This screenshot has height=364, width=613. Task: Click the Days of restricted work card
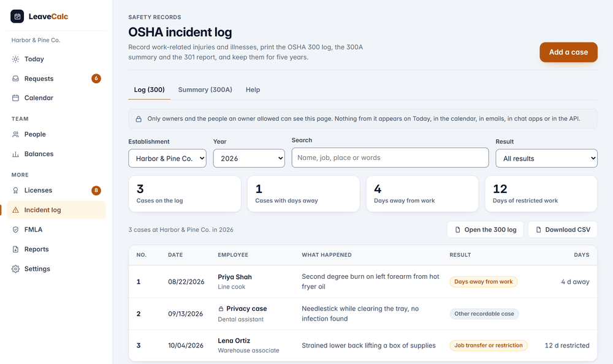541,194
